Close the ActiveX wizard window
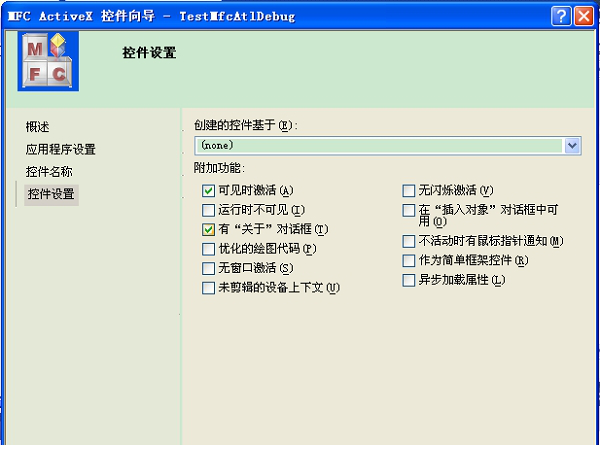This screenshot has width=600, height=462. click(584, 16)
